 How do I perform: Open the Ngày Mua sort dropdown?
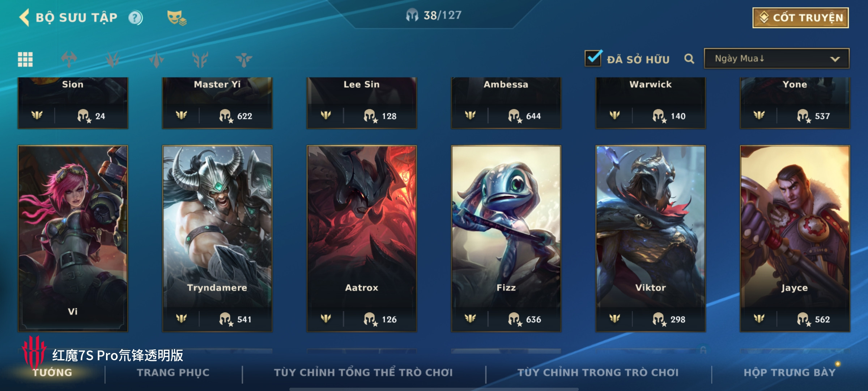click(776, 59)
